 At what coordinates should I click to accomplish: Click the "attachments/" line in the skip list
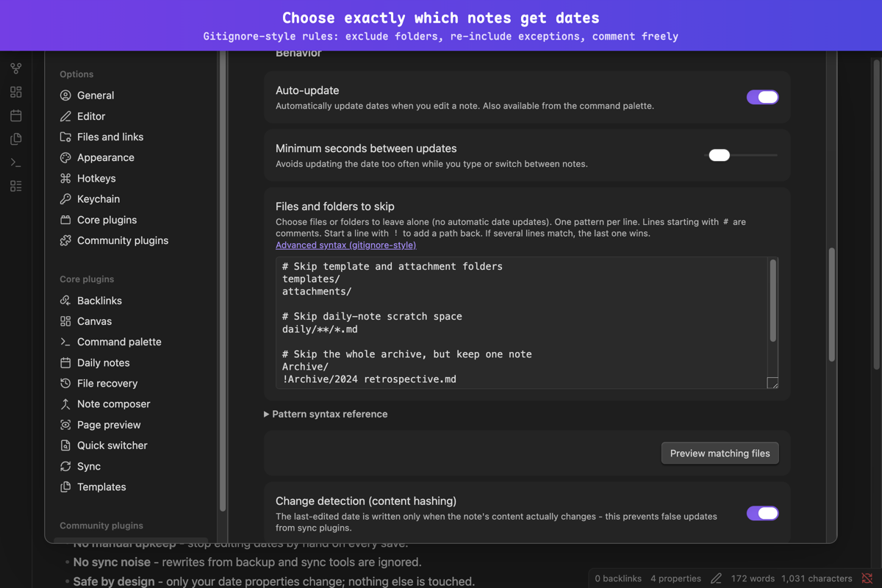pos(317,291)
